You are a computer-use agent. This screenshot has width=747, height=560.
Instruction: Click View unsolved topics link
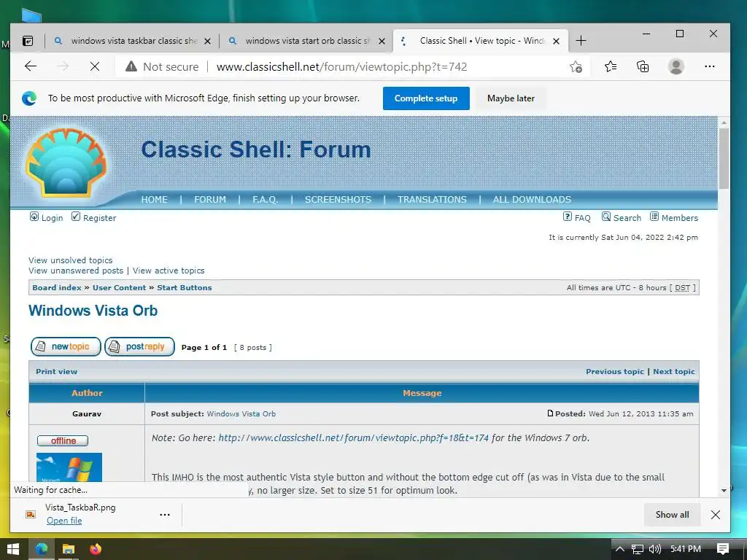(71, 260)
